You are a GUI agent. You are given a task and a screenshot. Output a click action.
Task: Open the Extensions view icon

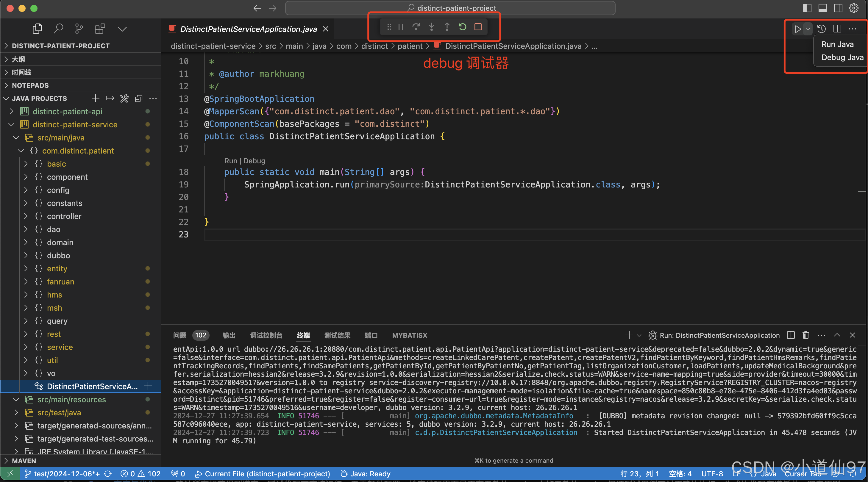click(x=100, y=29)
